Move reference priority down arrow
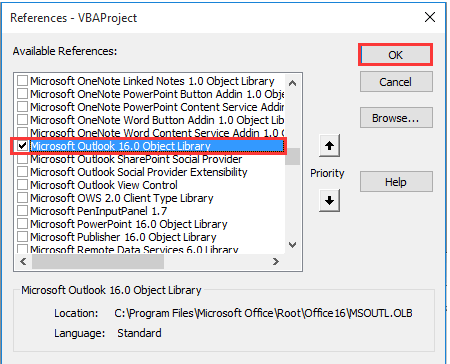The image size is (450, 364). click(x=329, y=200)
